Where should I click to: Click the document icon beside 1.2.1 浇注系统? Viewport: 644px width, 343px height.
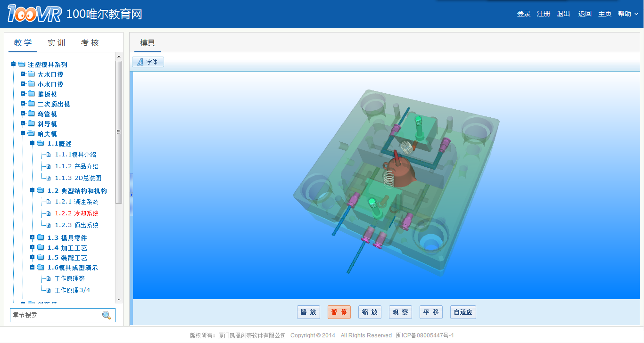[x=48, y=202]
